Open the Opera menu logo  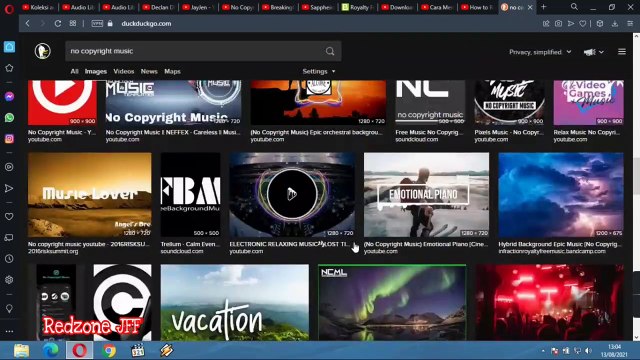[9, 8]
